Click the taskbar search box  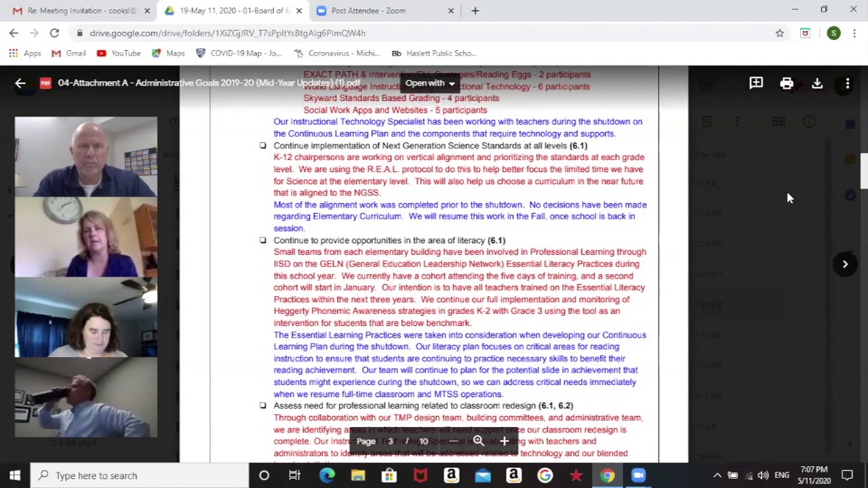click(140, 475)
